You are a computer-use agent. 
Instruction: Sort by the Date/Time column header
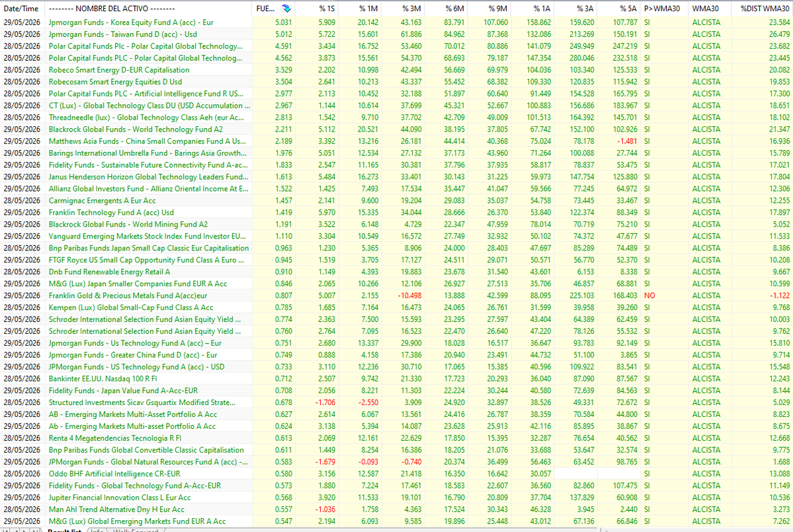click(x=22, y=9)
